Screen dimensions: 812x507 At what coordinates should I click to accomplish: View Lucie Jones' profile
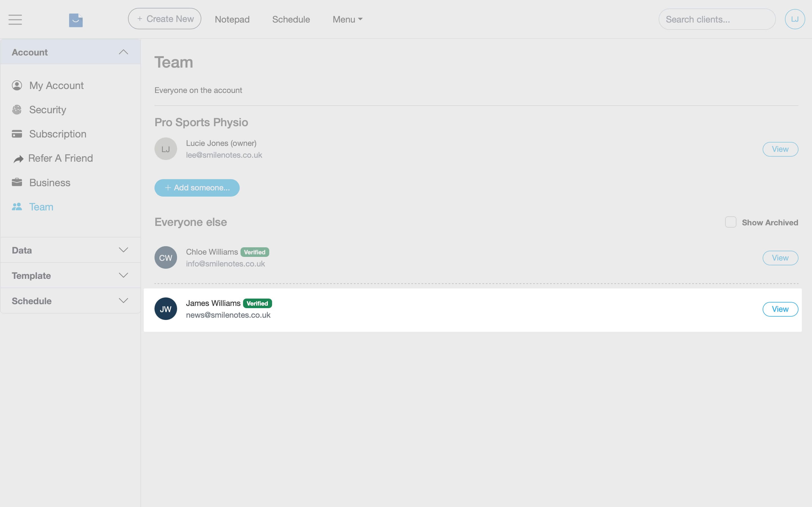[x=780, y=149]
